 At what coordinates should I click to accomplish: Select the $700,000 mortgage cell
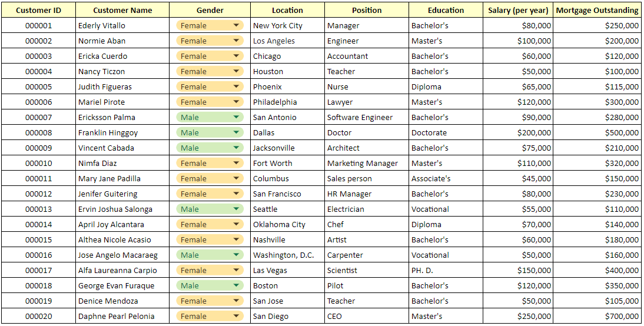tap(597, 316)
